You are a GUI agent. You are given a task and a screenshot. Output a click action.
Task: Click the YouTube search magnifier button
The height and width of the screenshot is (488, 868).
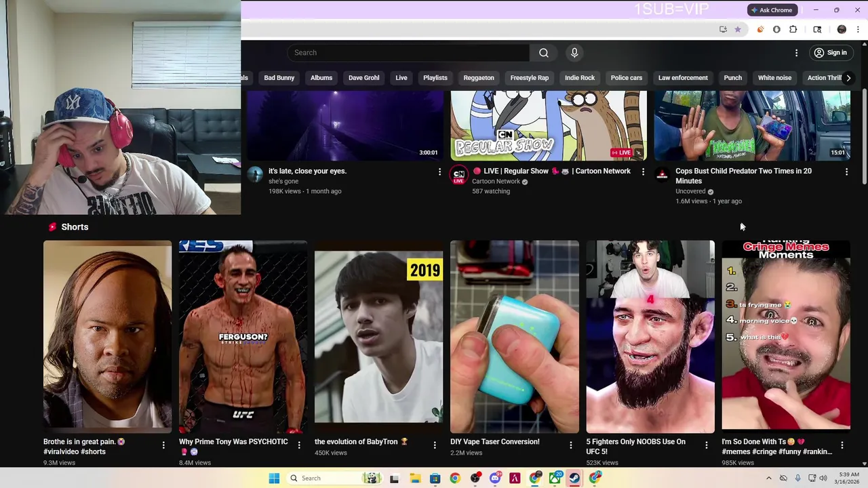point(543,53)
